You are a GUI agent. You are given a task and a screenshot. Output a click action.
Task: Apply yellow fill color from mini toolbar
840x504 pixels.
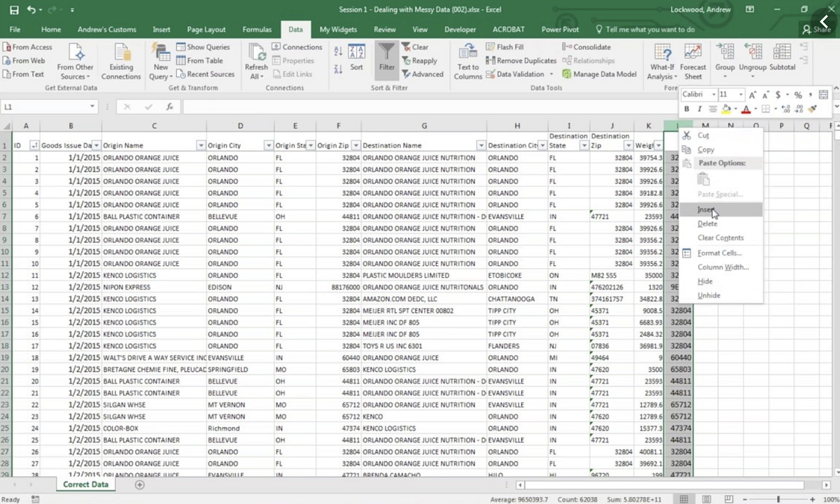coord(726,108)
